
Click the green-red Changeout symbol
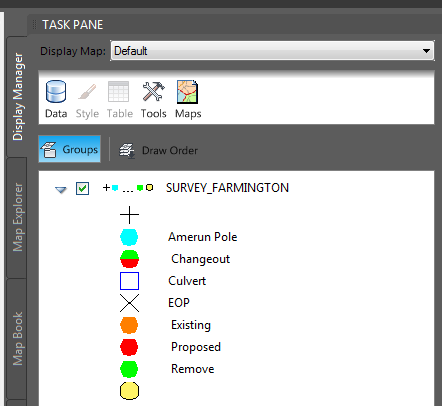tap(129, 259)
